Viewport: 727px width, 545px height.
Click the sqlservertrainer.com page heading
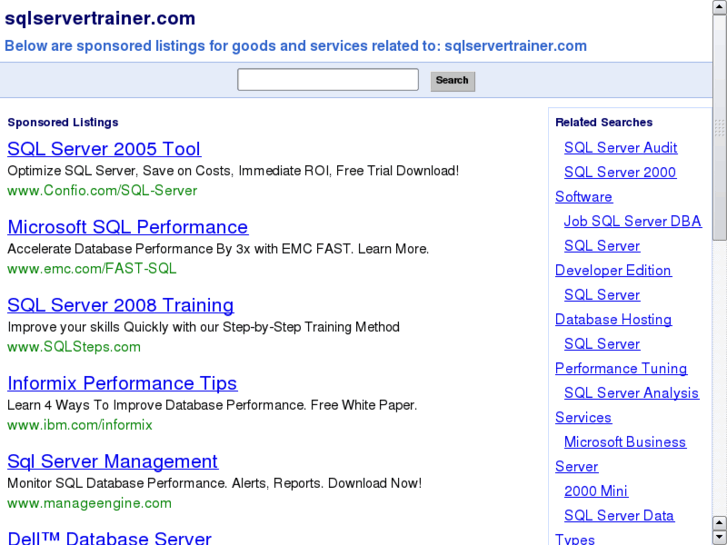click(100, 19)
